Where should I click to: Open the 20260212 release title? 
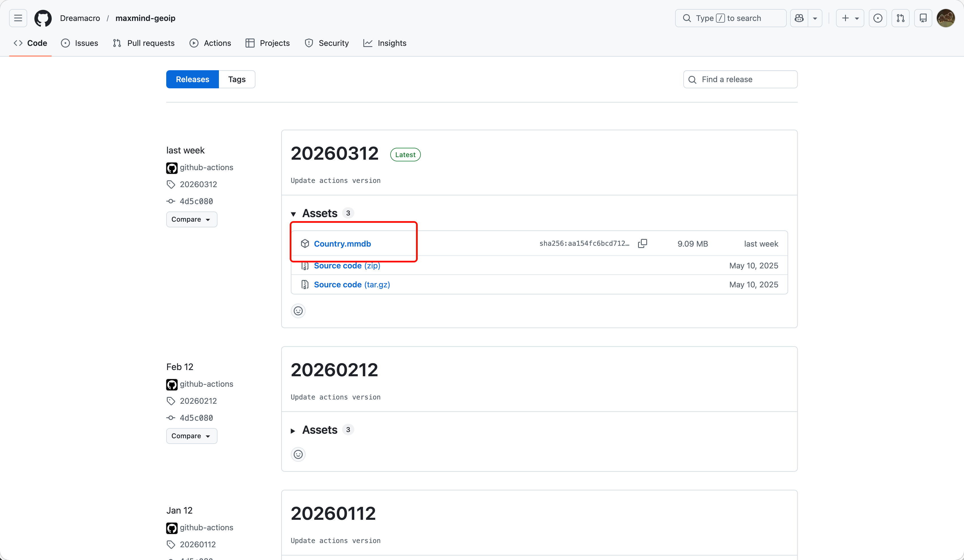(x=334, y=370)
